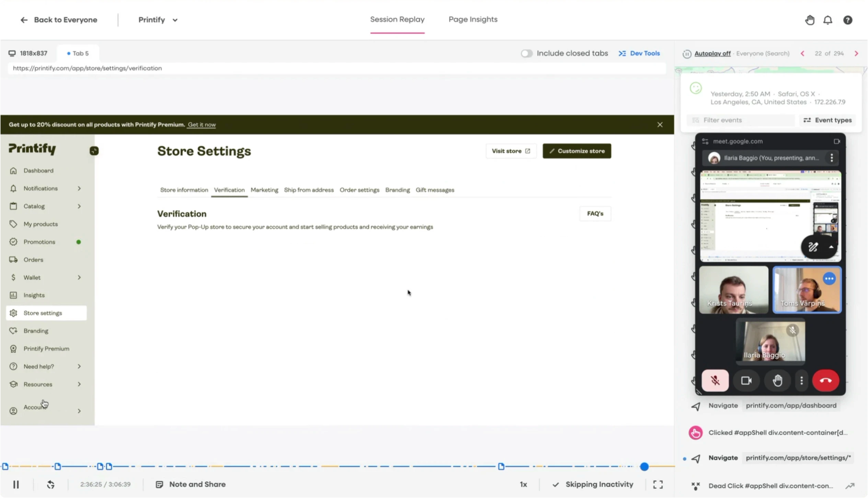Image resolution: width=868 pixels, height=498 pixels.
Task: Open Dashboard in the sidebar
Action: pos(38,170)
